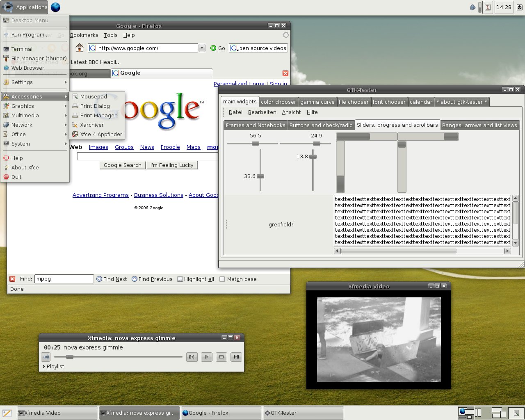Click Find Next in Firefox find bar
Viewport: 525px width, 420px height.
click(112, 279)
